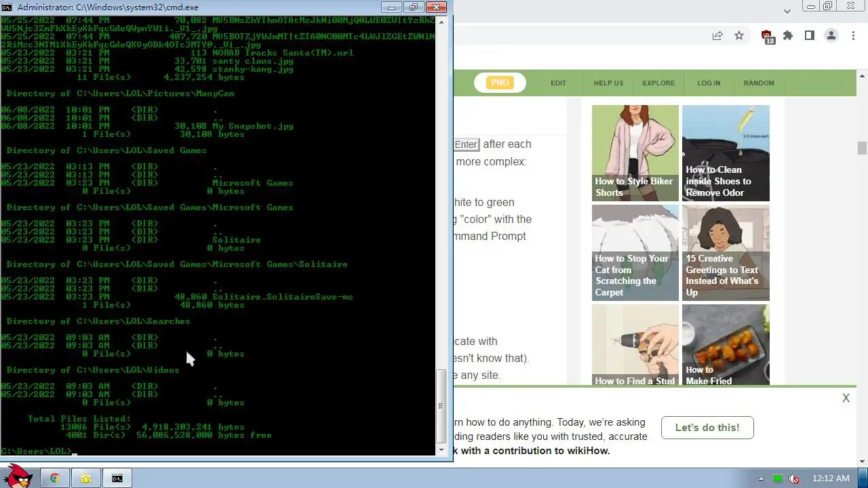868x488 pixels.
Task: Click Total Files Listed: line in cmd
Action: tap(79, 419)
